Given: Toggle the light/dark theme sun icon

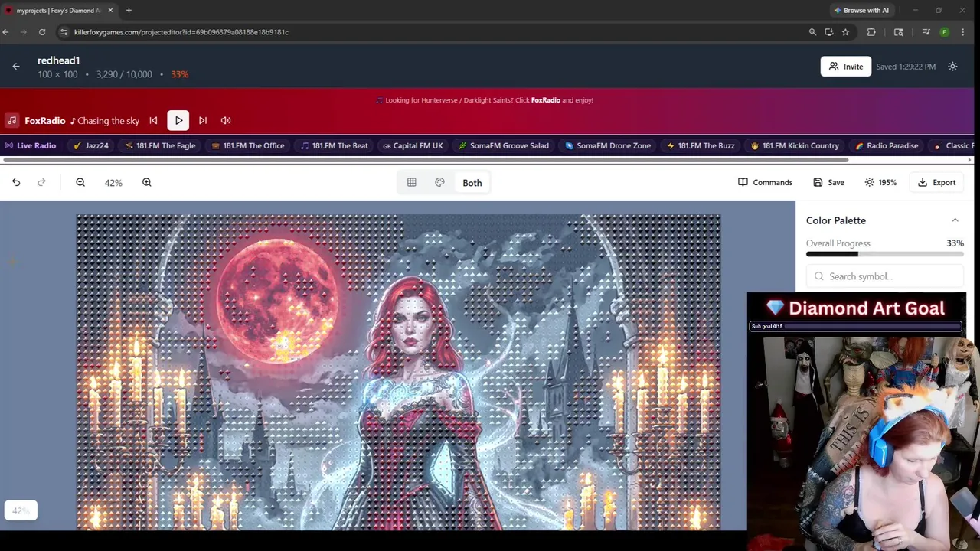Looking at the screenshot, I should 952,67.
